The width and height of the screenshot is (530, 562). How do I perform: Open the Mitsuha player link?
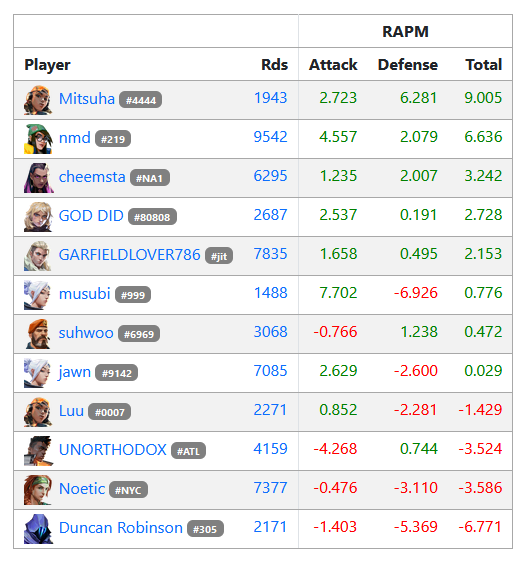(87, 99)
